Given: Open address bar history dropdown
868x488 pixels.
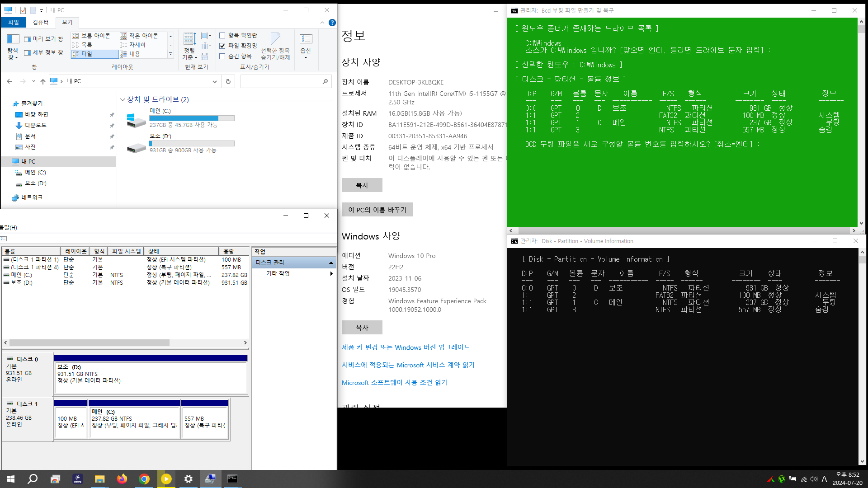Looking at the screenshot, I should point(215,81).
